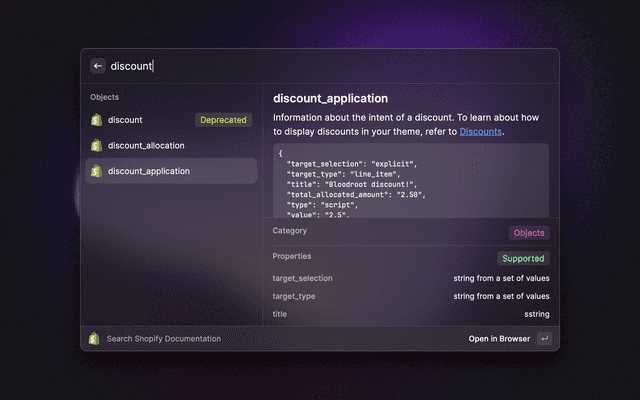Click Shopify logo in the bottom bar

click(x=95, y=339)
